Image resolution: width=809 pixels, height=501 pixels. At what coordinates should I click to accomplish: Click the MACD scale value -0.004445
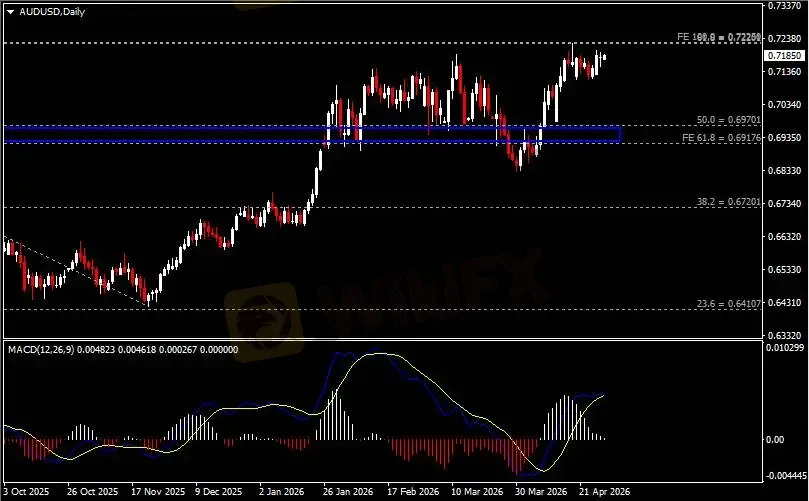786,476
